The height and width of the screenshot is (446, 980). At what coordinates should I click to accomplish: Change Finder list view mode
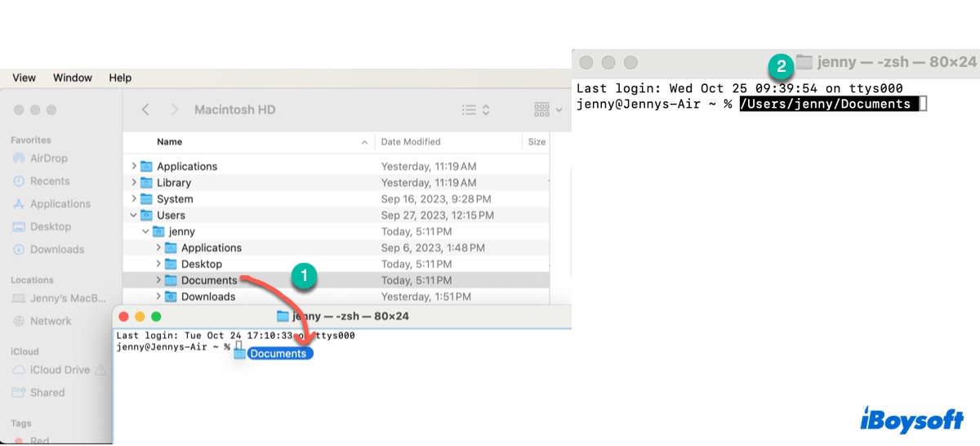475,109
